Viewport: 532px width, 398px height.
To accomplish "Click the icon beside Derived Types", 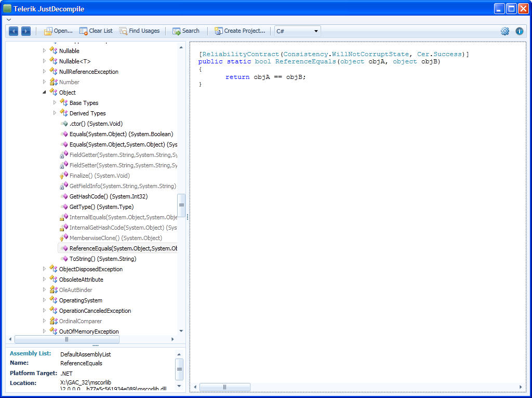I will click(64, 113).
